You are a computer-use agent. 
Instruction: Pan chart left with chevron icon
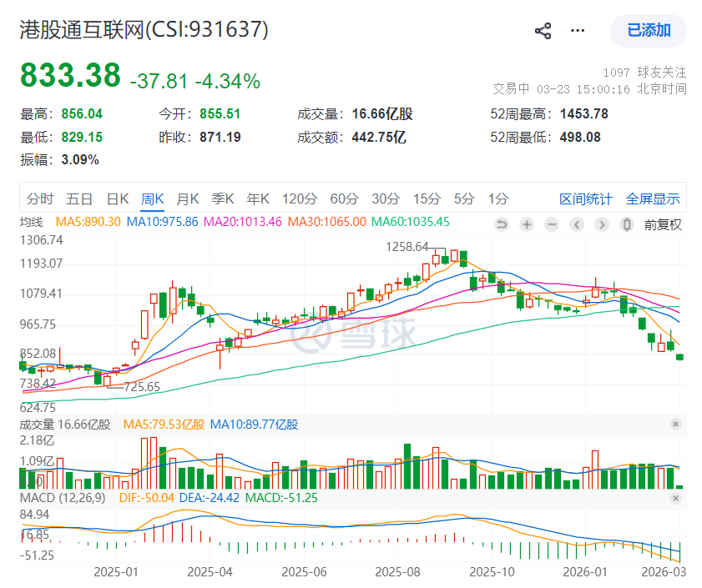pos(577,224)
